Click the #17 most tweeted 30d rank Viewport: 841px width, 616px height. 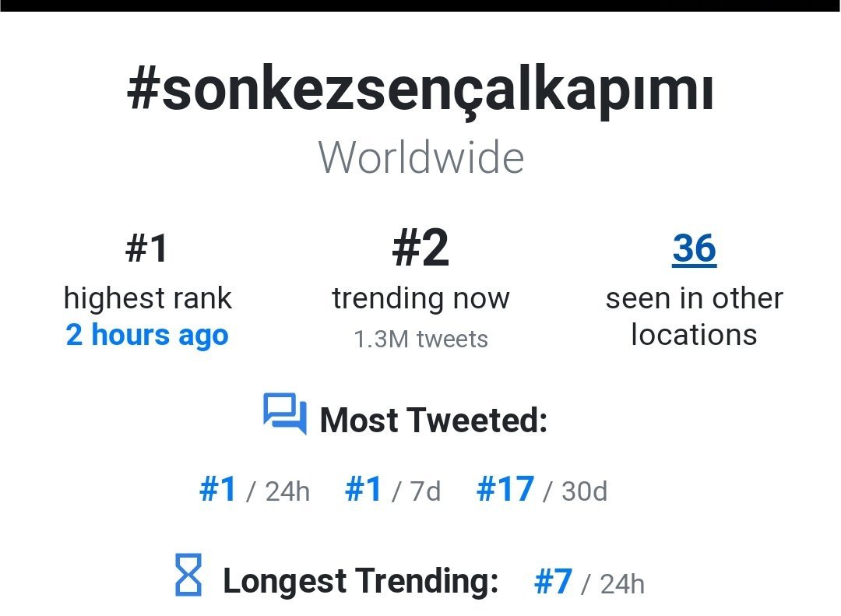tap(505, 490)
